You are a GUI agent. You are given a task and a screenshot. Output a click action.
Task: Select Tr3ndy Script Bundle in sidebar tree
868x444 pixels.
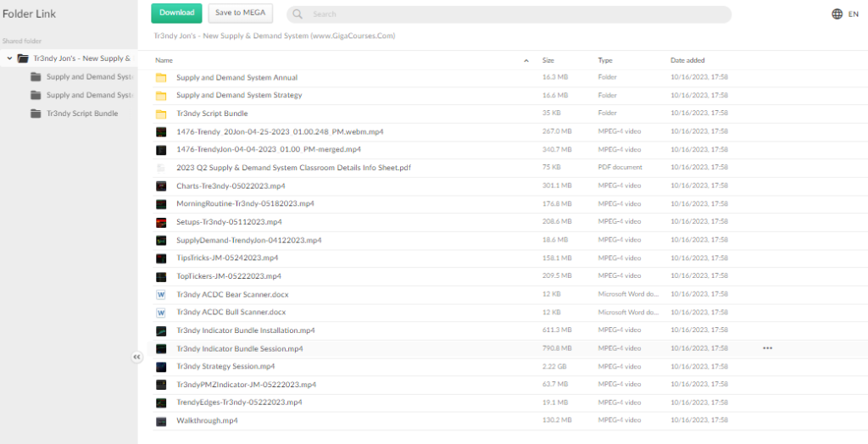[82, 114]
